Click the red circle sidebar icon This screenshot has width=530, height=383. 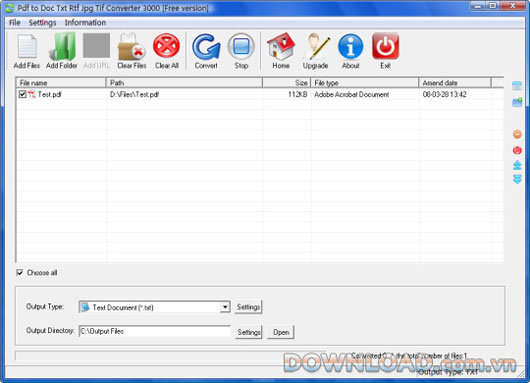coord(517,150)
